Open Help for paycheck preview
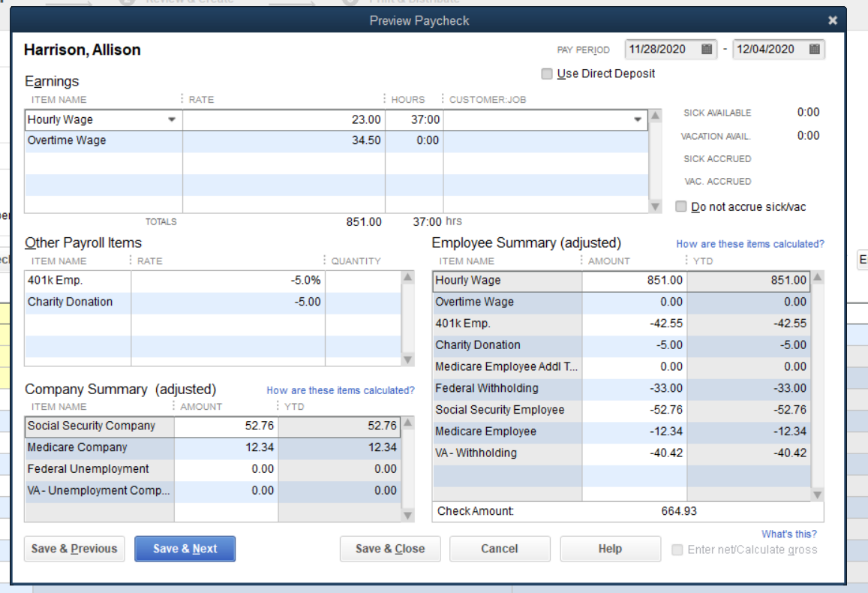This screenshot has height=593, width=868. coord(610,549)
